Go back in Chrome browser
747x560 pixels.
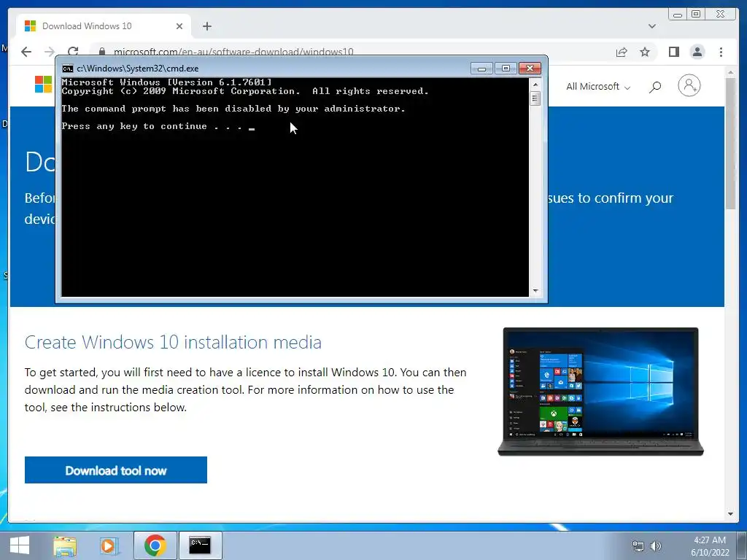pos(26,52)
